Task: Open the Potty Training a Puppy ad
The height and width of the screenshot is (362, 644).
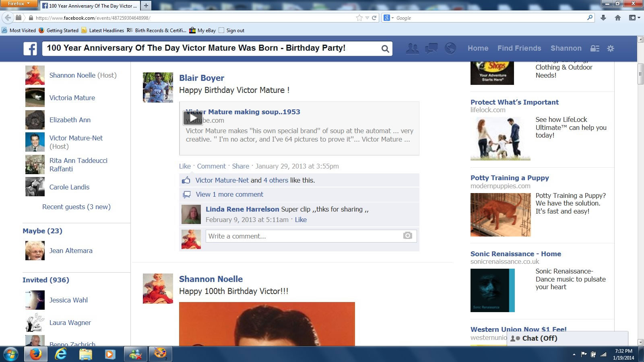Action: click(x=510, y=178)
